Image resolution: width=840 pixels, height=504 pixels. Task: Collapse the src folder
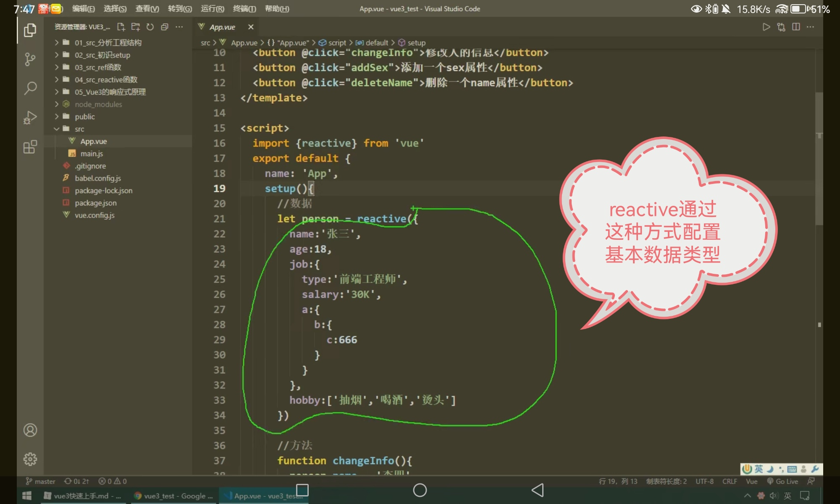pos(79,129)
